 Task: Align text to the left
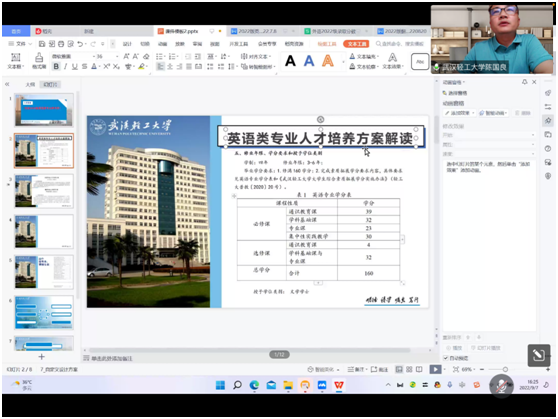pyautogui.click(x=160, y=67)
